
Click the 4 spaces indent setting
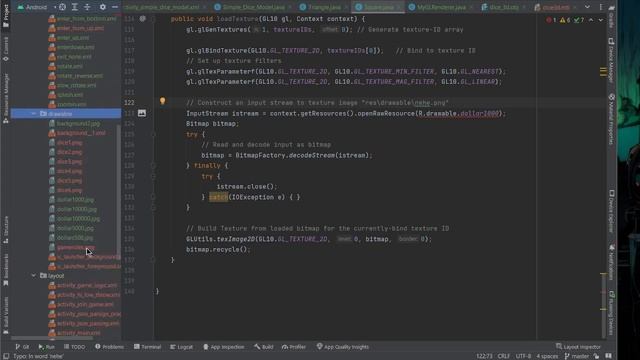(547, 356)
